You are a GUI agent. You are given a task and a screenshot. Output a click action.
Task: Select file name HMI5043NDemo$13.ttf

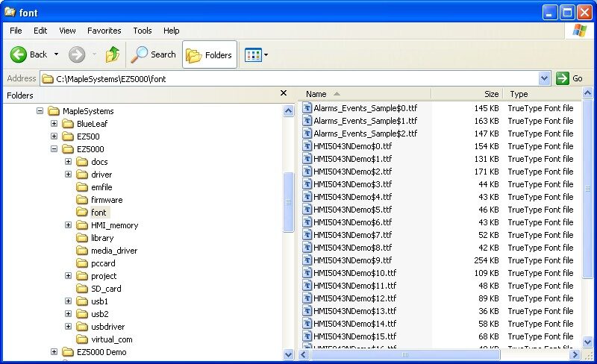355,311
